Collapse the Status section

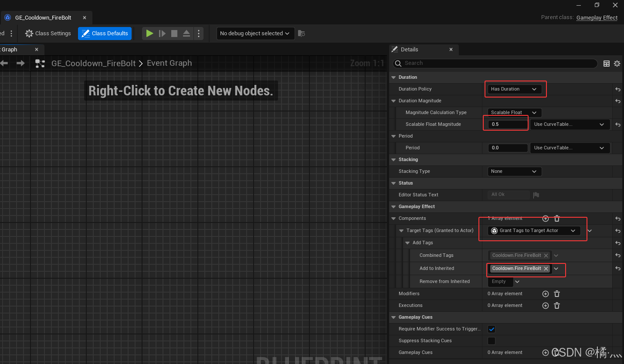[394, 183]
